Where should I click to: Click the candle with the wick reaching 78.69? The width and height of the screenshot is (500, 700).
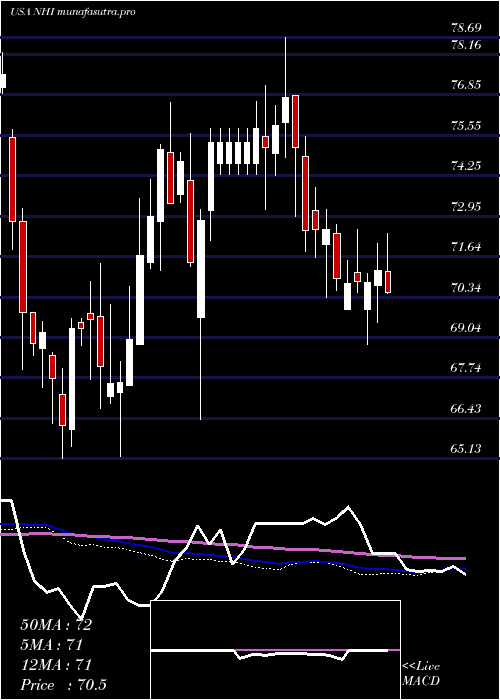[285, 109]
